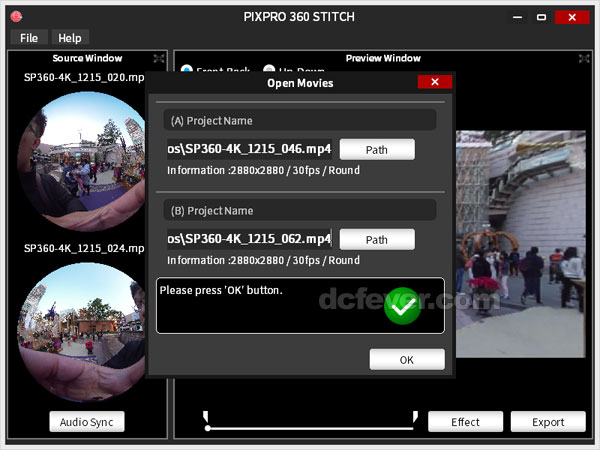600x450 pixels.
Task: Click the green checkmark status icon
Action: 403,306
